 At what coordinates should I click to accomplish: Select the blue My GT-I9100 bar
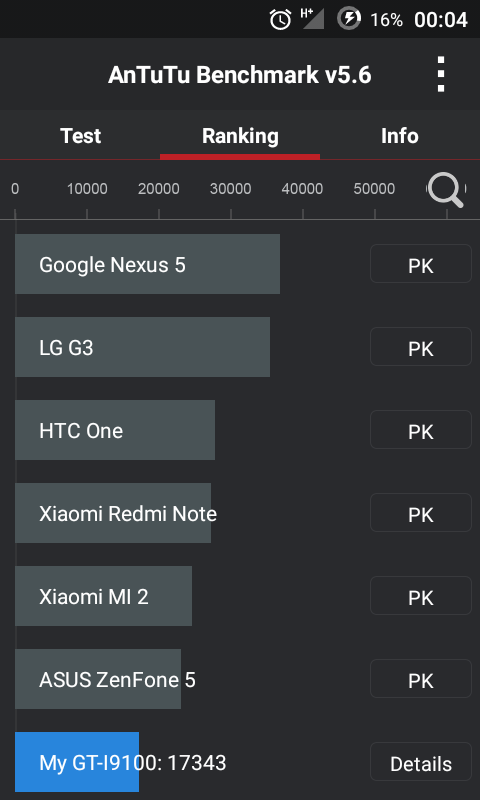click(x=77, y=762)
